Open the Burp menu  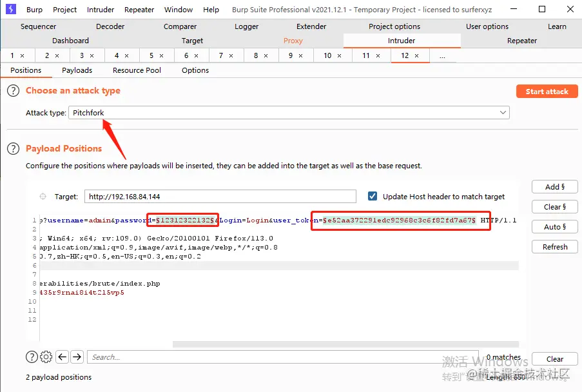35,10
